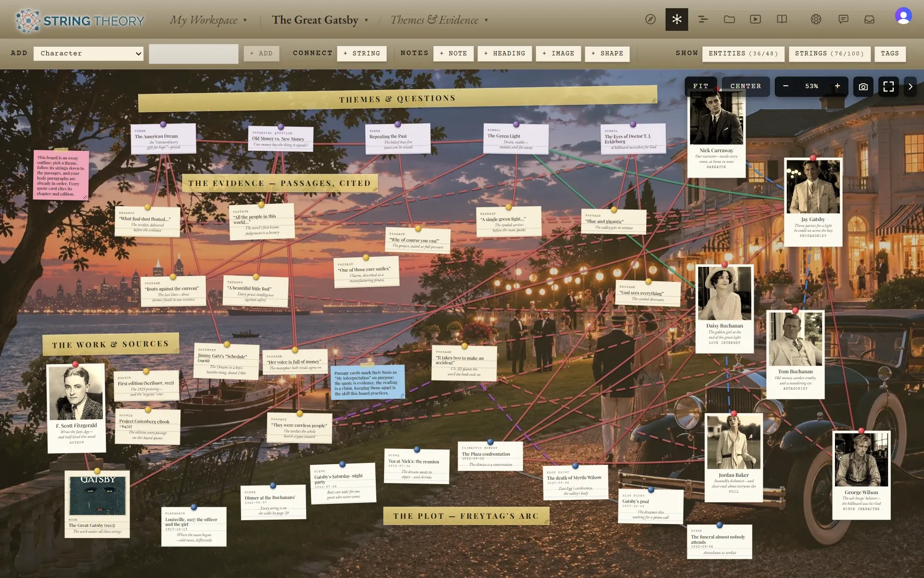The height and width of the screenshot is (578, 924).
Task: Select the "Boats against the current" passage card
Action: pos(173,291)
